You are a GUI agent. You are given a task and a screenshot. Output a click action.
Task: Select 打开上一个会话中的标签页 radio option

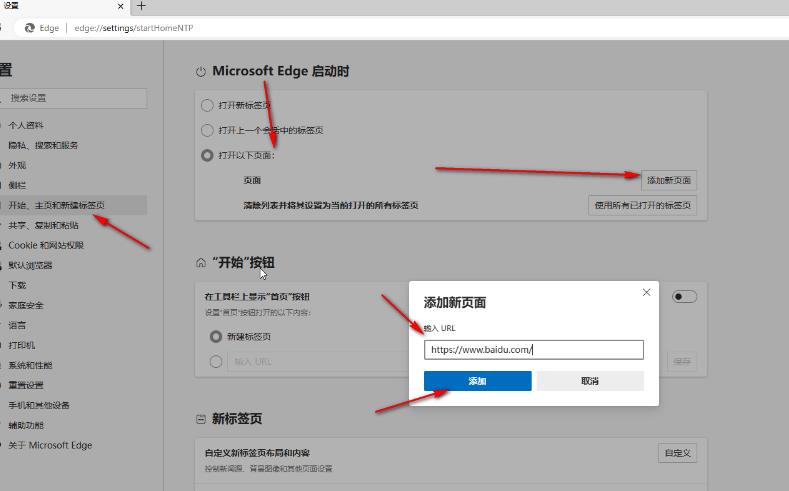[207, 130]
